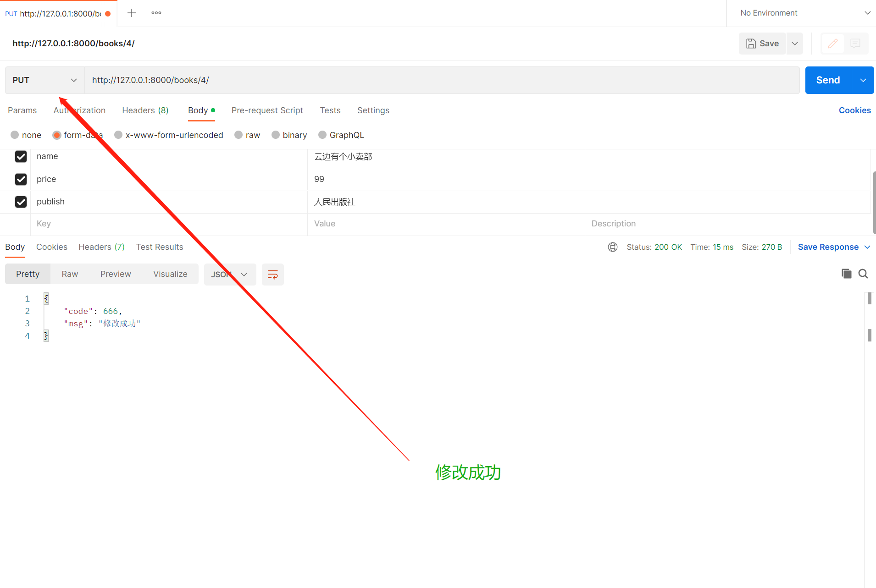Image resolution: width=876 pixels, height=588 pixels.
Task: Click the wrap lines icon in response toolbar
Action: click(273, 275)
